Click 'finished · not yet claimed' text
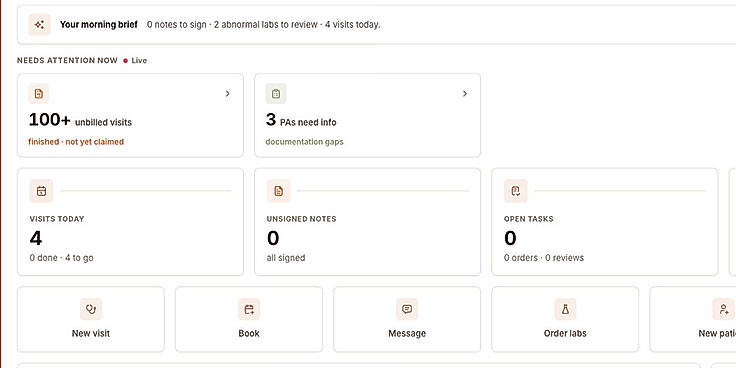This screenshot has height=368, width=736. click(76, 142)
